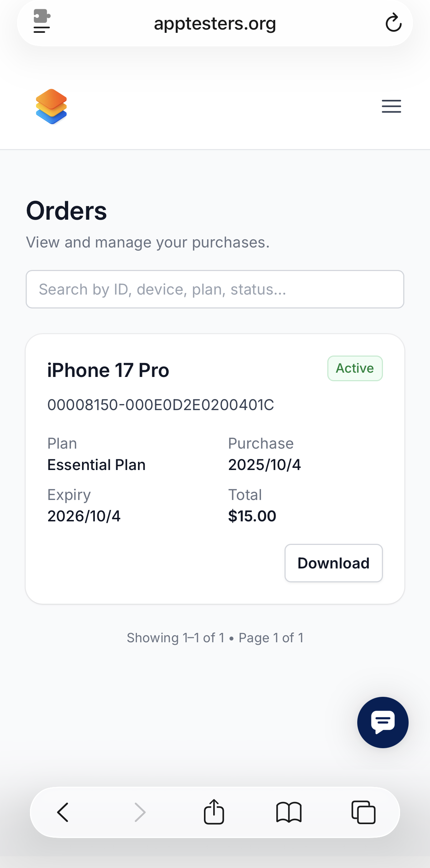Screen dimensions: 430x868
Task: Open the live chat bubble
Action: (x=383, y=722)
